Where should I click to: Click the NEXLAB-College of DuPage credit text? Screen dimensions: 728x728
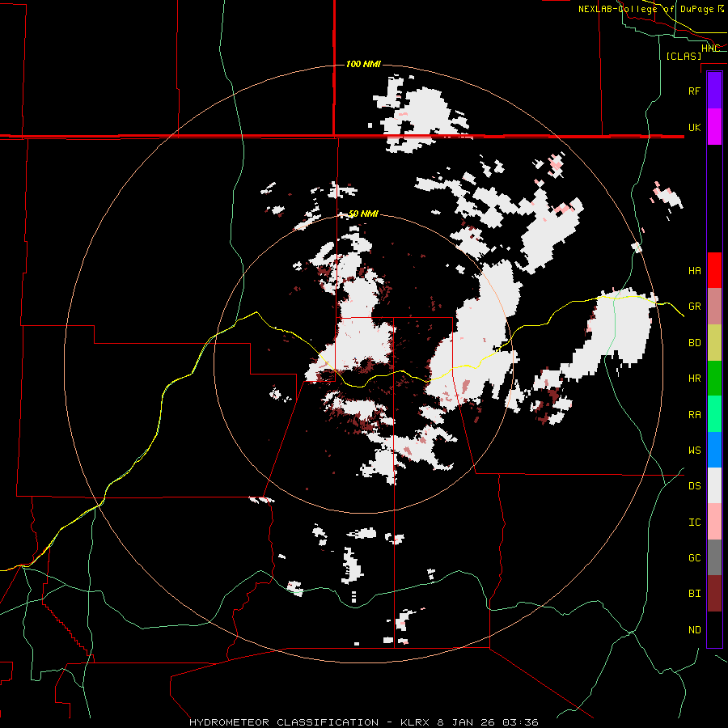pos(647,9)
